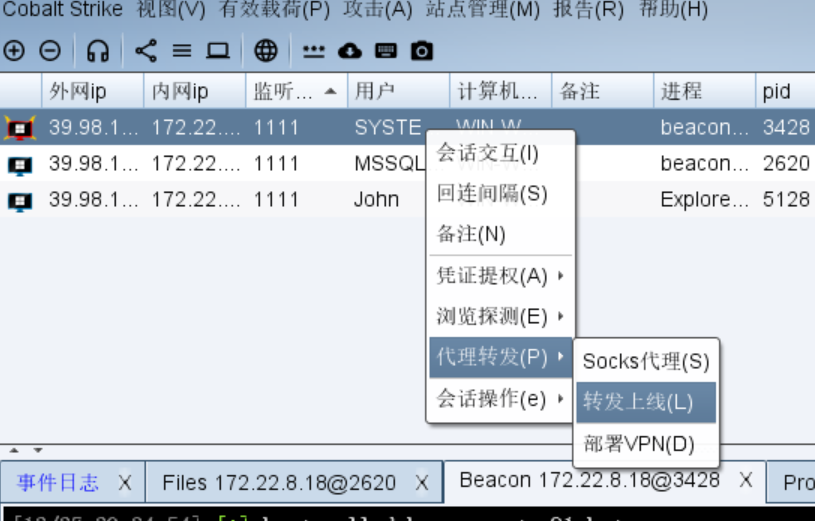Select session row with pid 5128

pyautogui.click(x=408, y=200)
